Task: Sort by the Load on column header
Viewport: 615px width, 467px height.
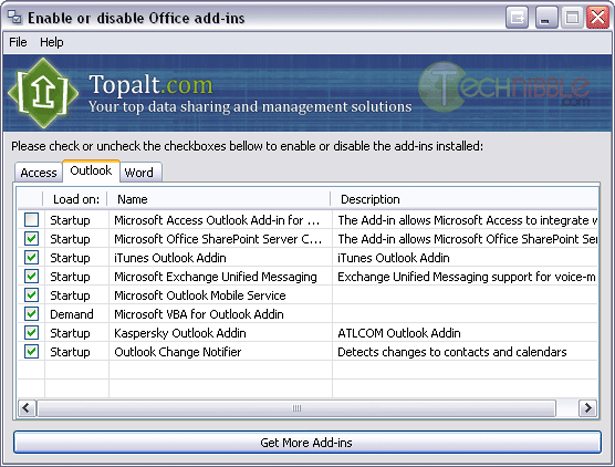Action: [76, 199]
